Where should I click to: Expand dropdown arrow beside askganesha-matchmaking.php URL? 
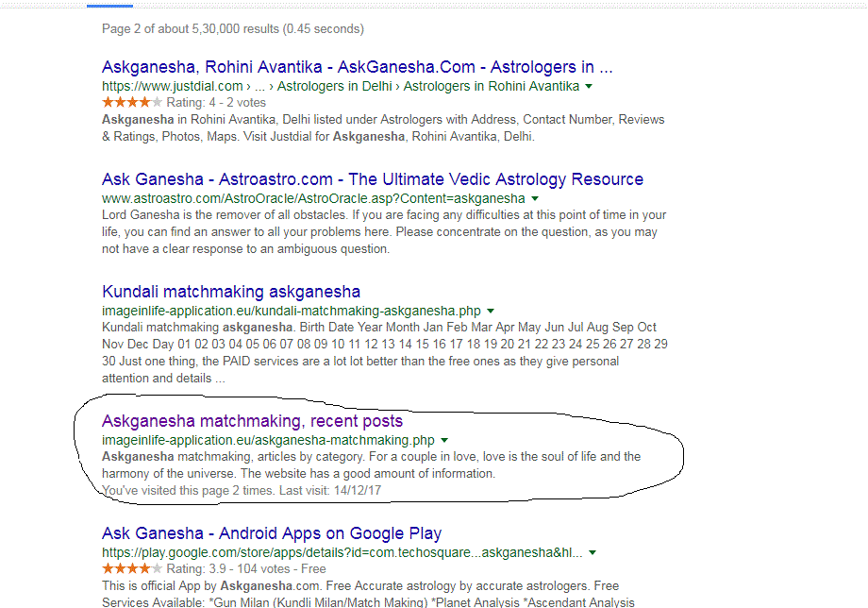click(444, 441)
